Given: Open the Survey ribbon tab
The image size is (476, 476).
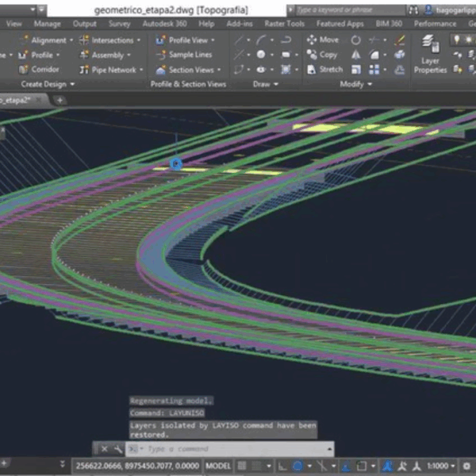Looking at the screenshot, I should [x=119, y=24].
